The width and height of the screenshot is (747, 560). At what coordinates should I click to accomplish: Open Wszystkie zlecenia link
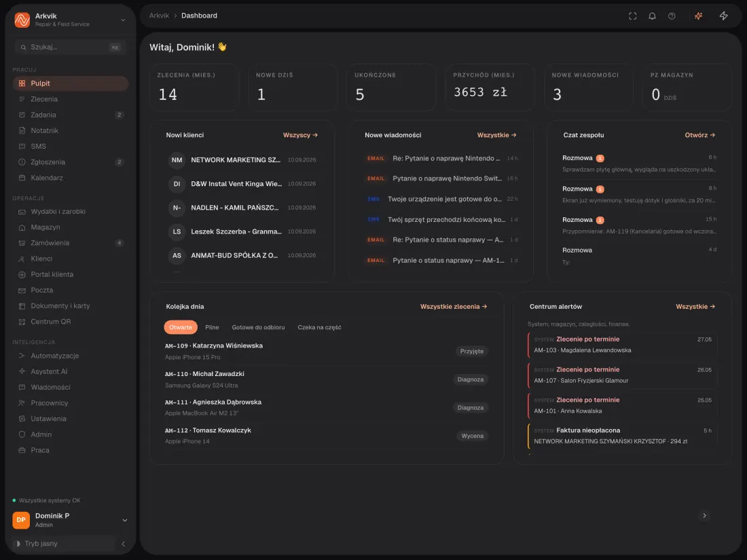click(454, 307)
